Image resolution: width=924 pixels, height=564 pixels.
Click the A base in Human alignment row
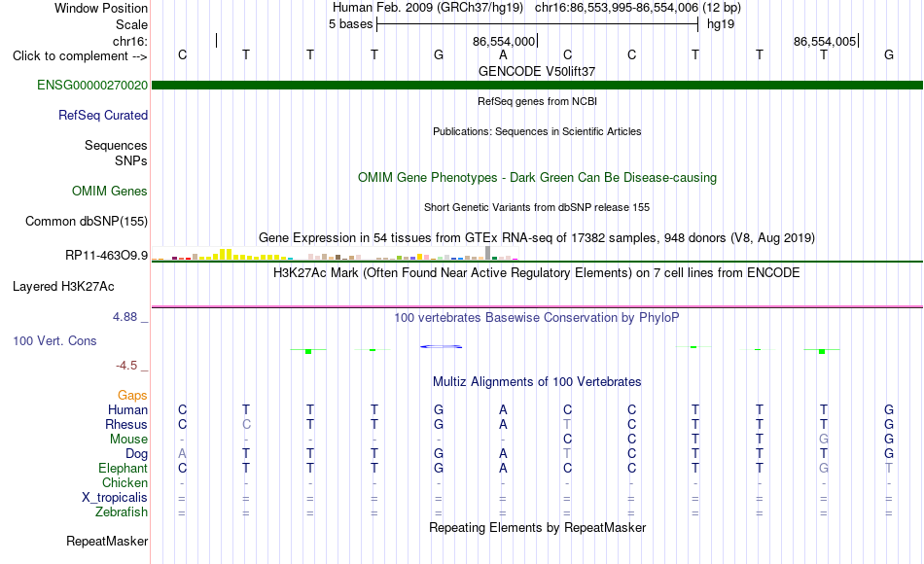tap(503, 409)
